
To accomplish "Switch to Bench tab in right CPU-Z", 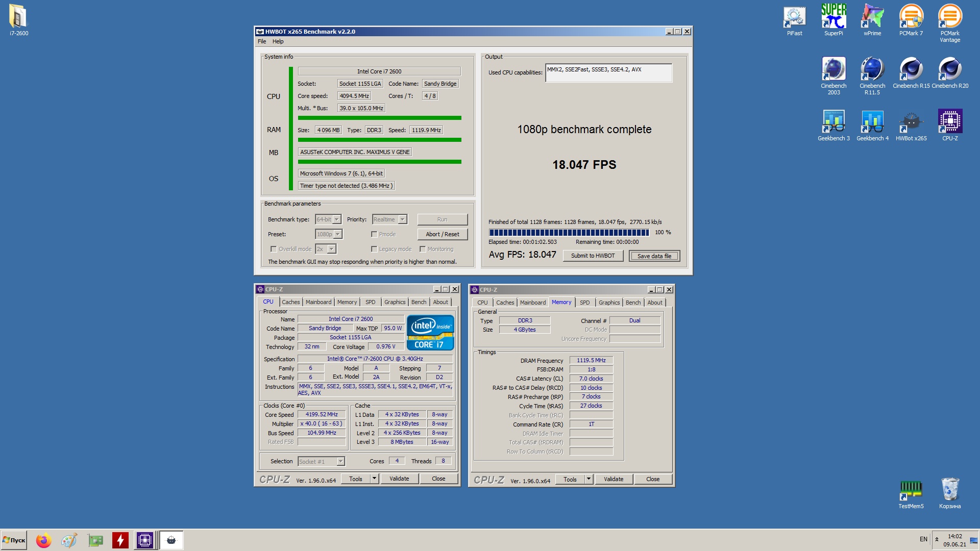I will (633, 303).
